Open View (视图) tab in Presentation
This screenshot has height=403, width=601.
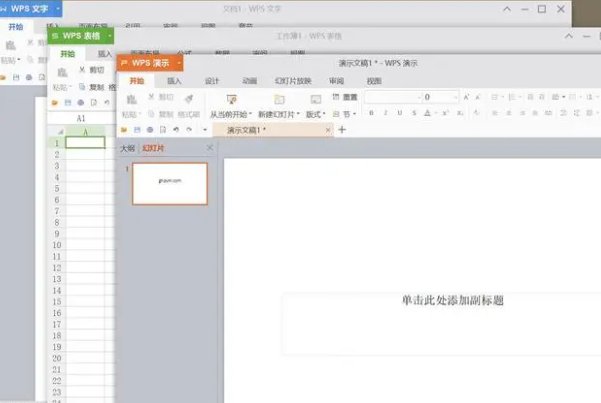tap(374, 81)
